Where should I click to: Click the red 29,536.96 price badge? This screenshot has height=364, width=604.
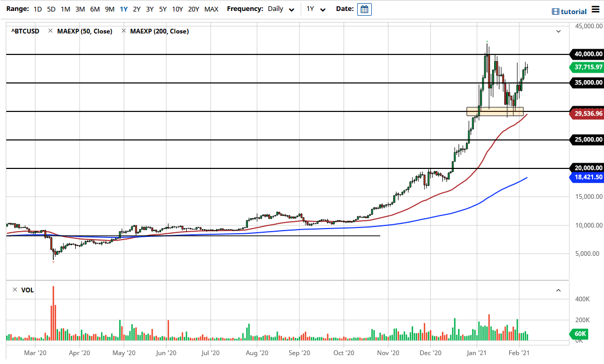586,112
